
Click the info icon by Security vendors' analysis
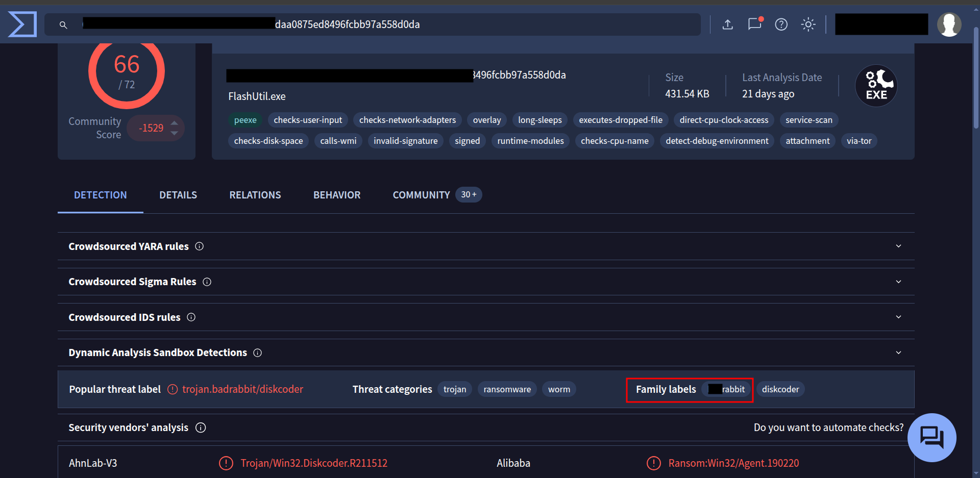(201, 427)
